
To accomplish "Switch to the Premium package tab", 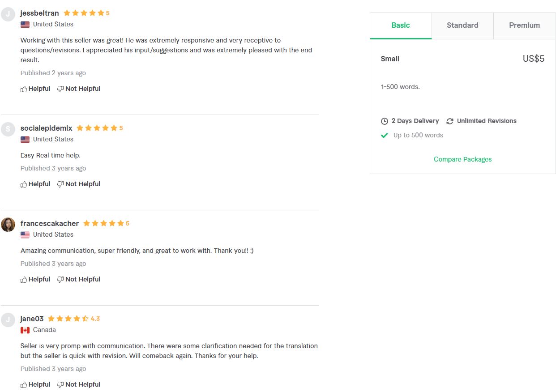I will point(524,26).
